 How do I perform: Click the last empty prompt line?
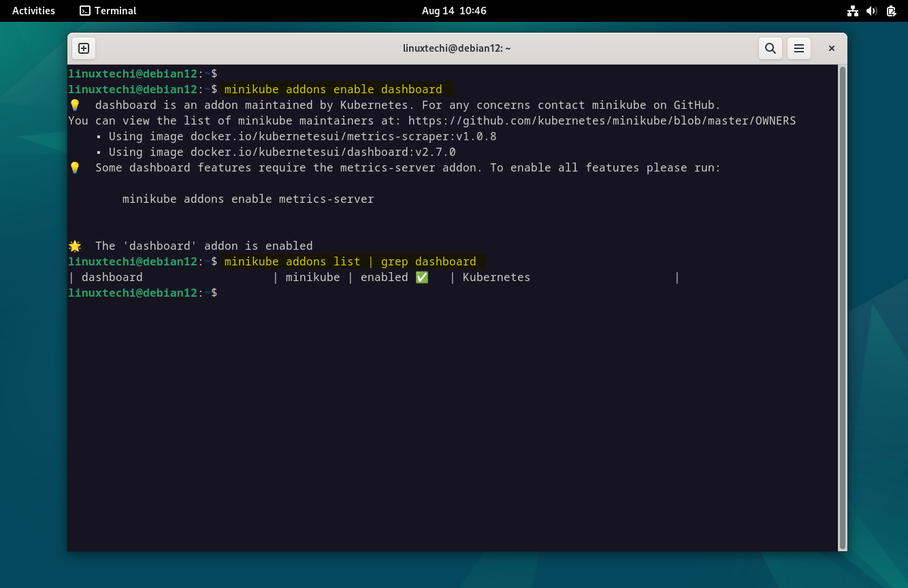(143, 293)
